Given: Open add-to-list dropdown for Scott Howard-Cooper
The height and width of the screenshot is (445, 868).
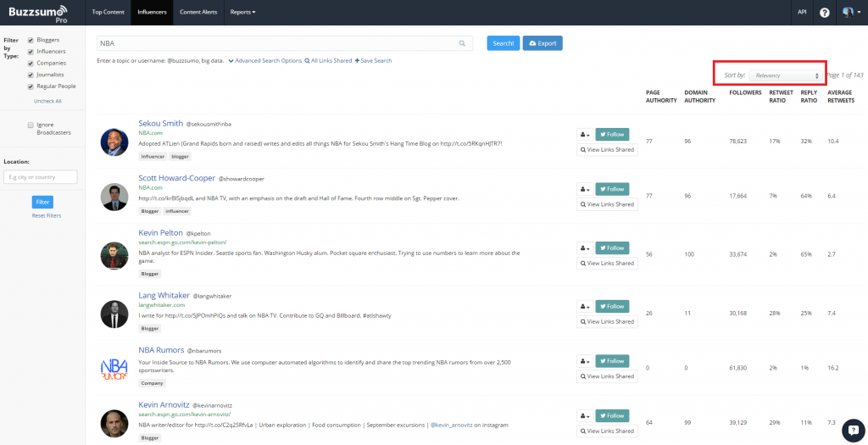Looking at the screenshot, I should (x=584, y=189).
